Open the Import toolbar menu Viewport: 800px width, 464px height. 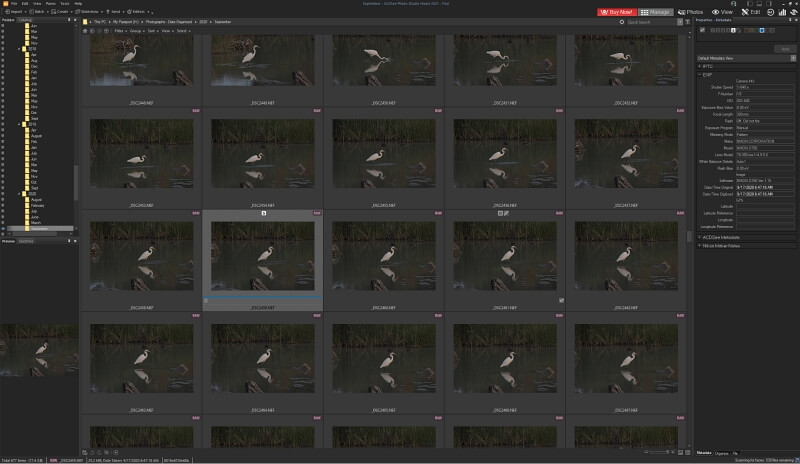(x=15, y=11)
